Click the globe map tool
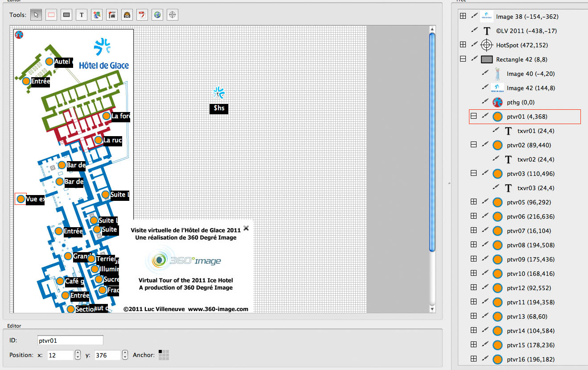Image resolution: width=588 pixels, height=370 pixels. coord(157,15)
